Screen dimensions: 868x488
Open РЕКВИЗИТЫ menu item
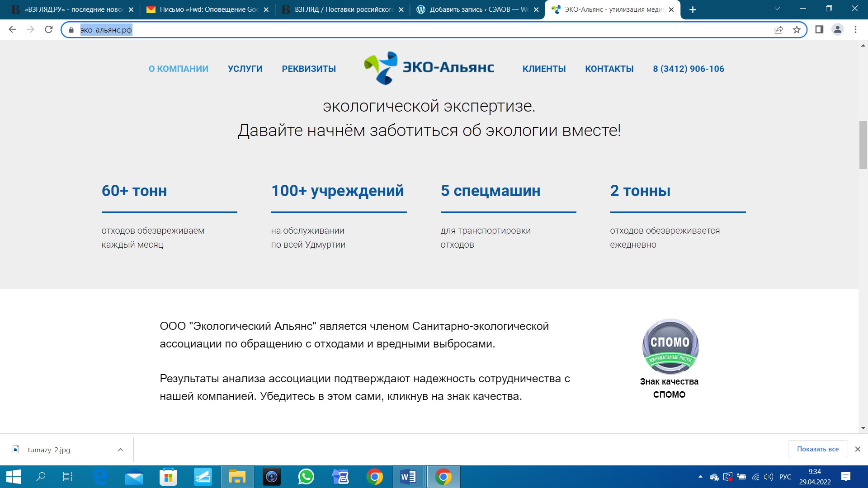click(x=309, y=69)
